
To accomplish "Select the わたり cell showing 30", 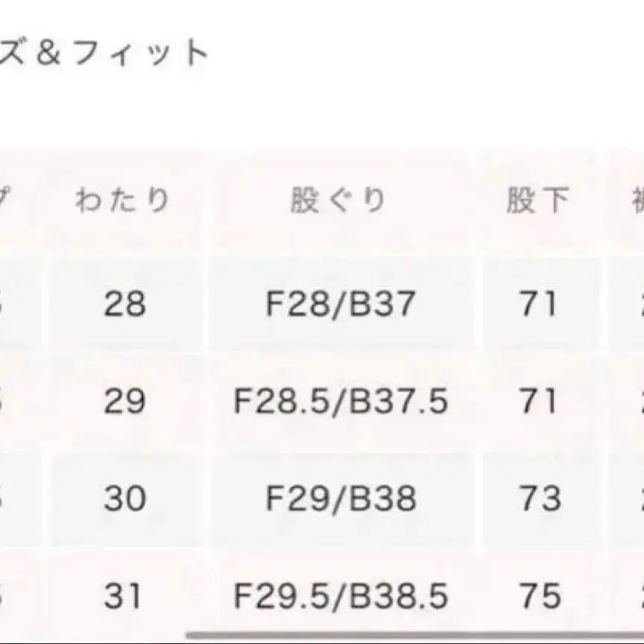I will [124, 499].
